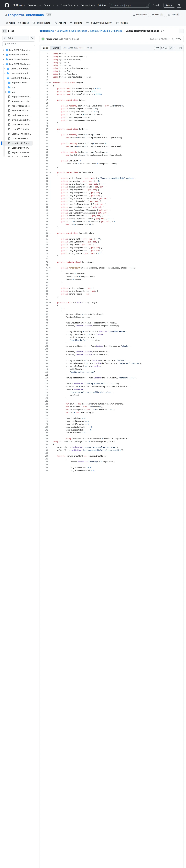Search this repository using the magnifier button
Viewport: 186px width, 868px height.
coord(32,38)
